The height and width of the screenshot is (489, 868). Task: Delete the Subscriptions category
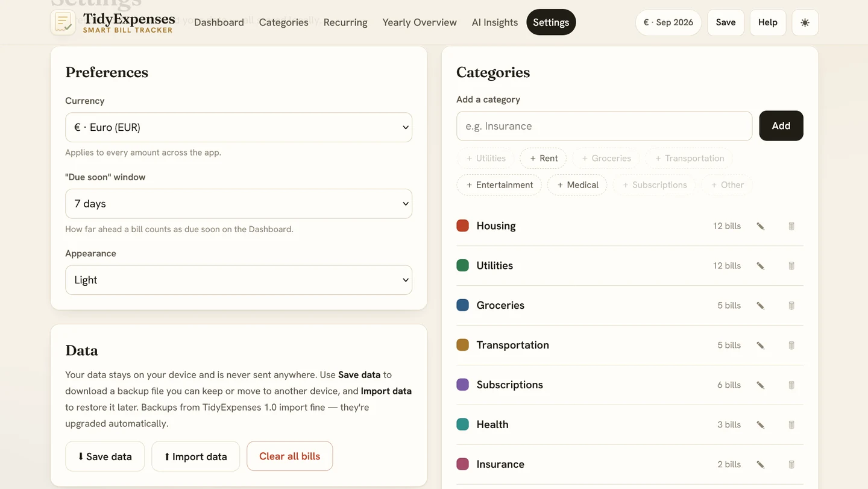[x=791, y=385]
